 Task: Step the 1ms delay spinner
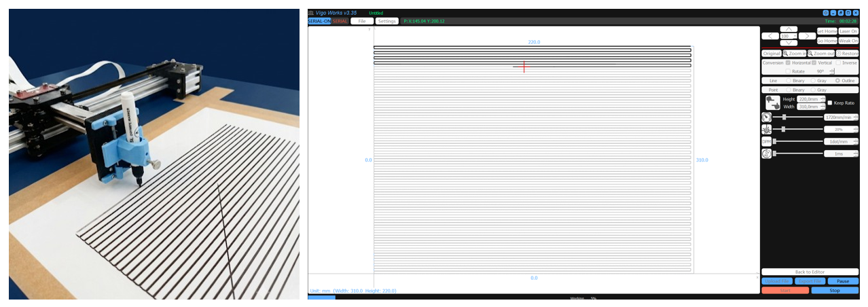click(856, 153)
